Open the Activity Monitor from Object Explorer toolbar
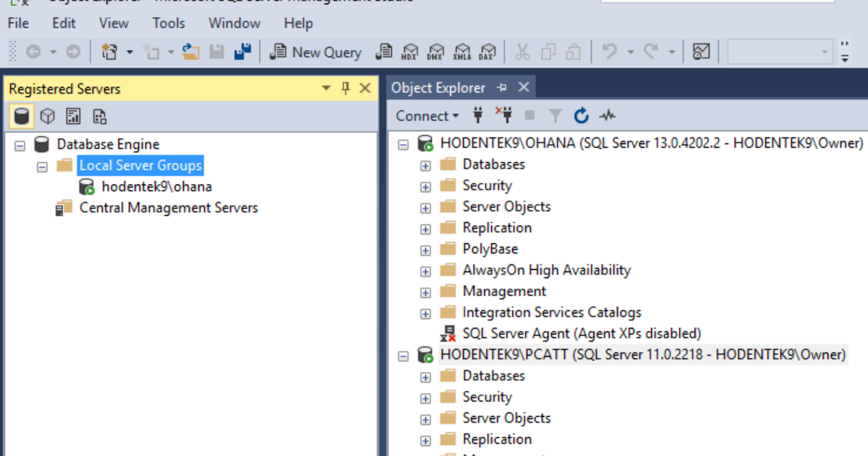 608,116
